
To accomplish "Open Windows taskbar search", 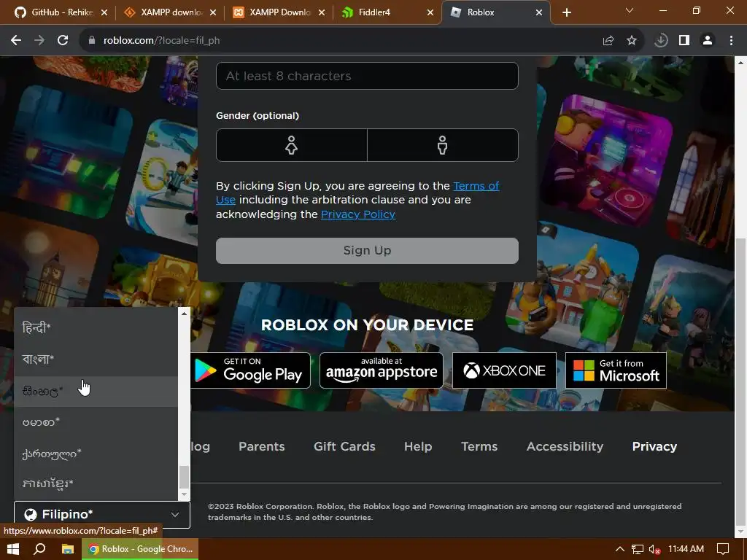I will 39,549.
